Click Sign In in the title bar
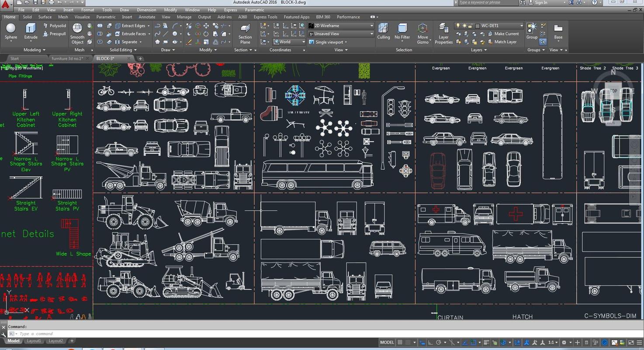Viewport: 644px width, 350px height. pyautogui.click(x=540, y=3)
